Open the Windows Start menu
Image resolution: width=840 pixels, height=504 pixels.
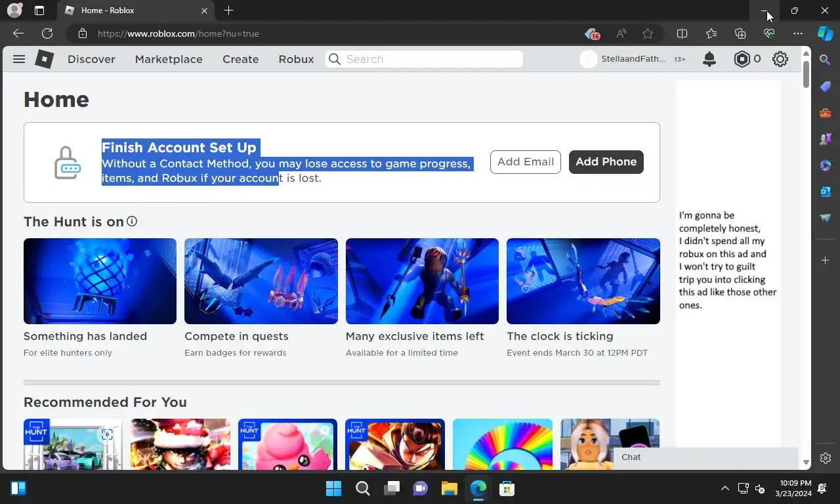(x=333, y=488)
